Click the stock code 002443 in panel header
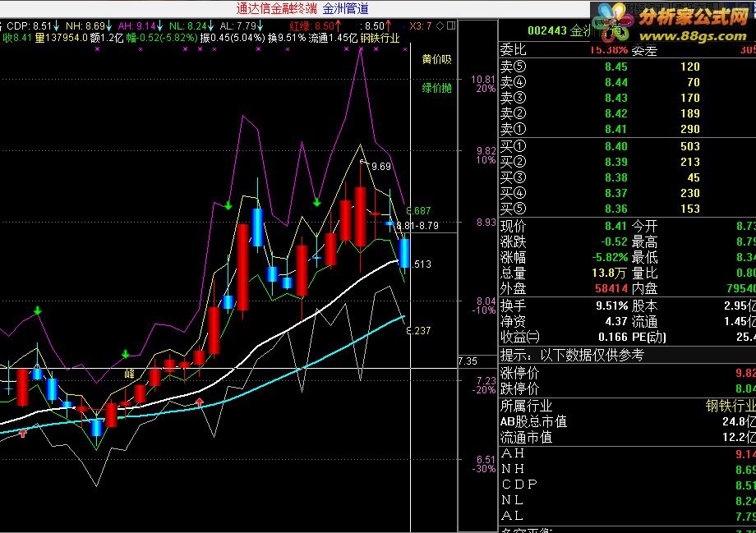The width and height of the screenshot is (756, 533). click(x=546, y=31)
